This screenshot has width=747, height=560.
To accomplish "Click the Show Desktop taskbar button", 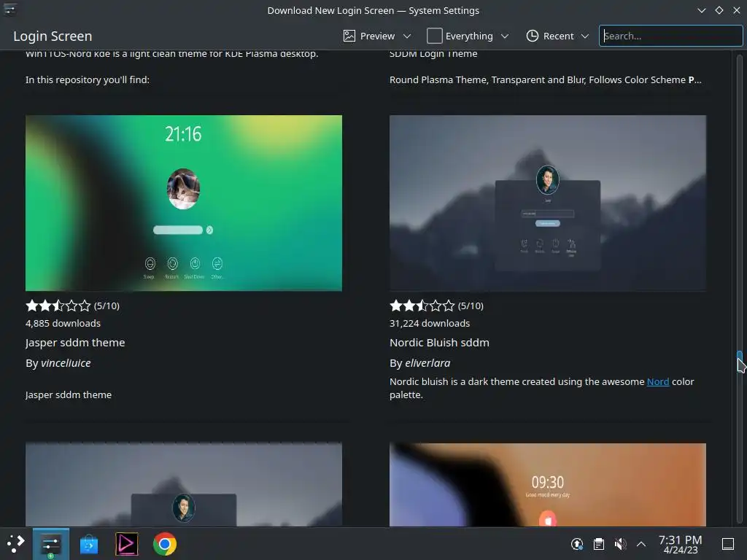I will (x=728, y=544).
